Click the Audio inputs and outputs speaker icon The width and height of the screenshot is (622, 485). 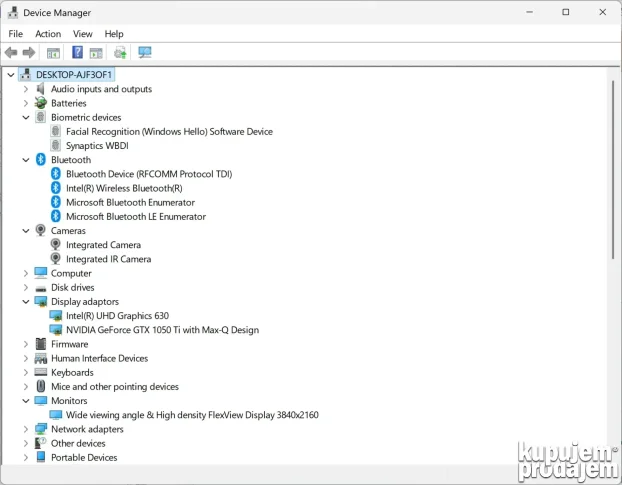tap(40, 89)
